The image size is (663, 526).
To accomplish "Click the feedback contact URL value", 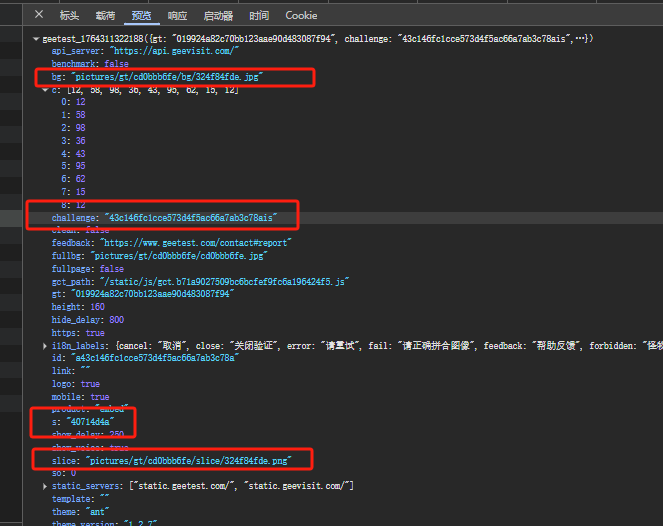I will pyautogui.click(x=196, y=243).
